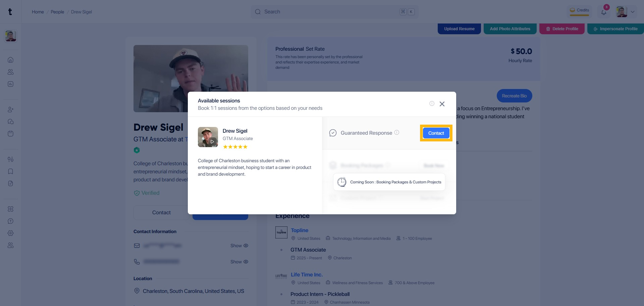Click the green badge under Drew Sigel's title

click(137, 150)
